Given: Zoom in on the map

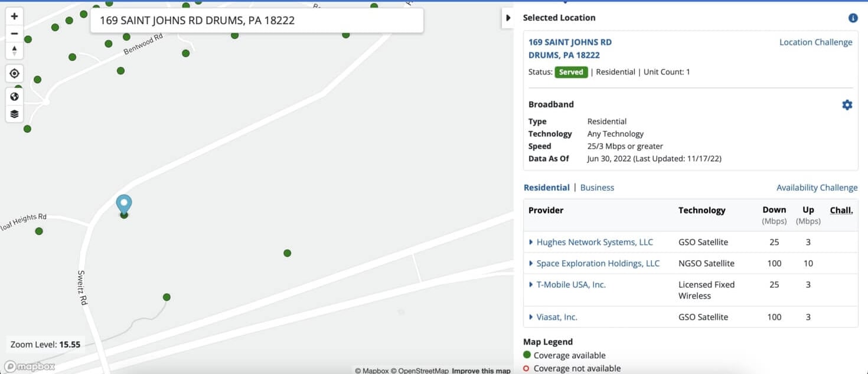Looking at the screenshot, I should [x=14, y=16].
